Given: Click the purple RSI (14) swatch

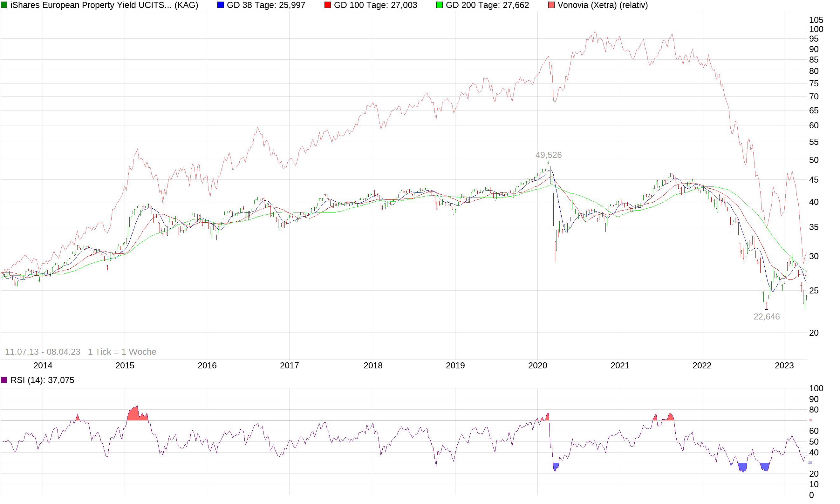Looking at the screenshot, I should [4, 380].
